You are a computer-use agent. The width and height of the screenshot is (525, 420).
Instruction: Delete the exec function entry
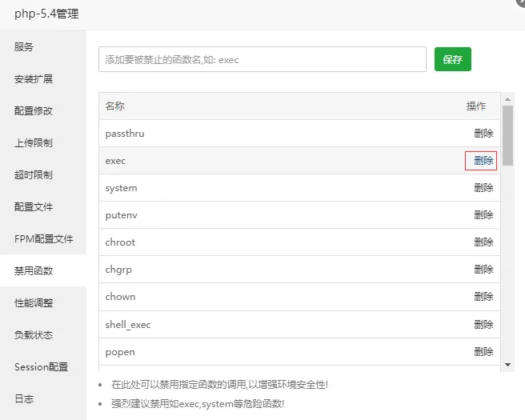tap(483, 161)
